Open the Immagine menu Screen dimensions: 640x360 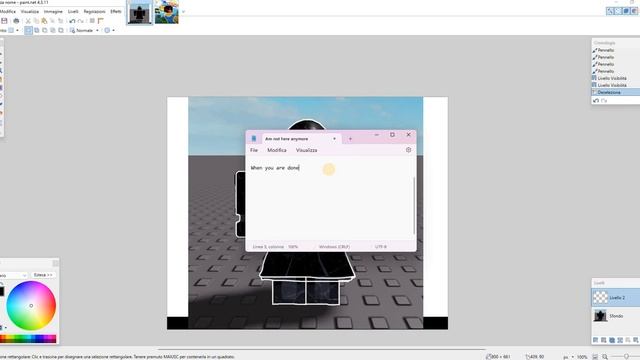[53, 11]
